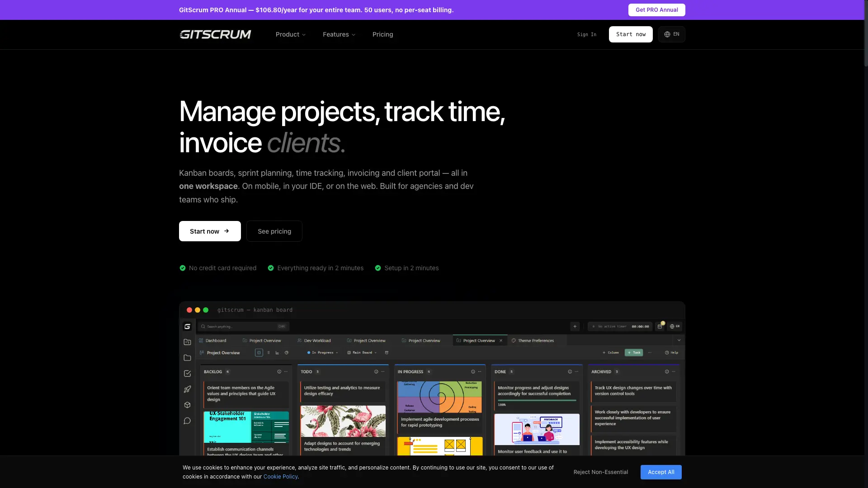This screenshot has height=488, width=868.
Task: Click the info icon on the BACKLOG column
Action: pyautogui.click(x=279, y=371)
